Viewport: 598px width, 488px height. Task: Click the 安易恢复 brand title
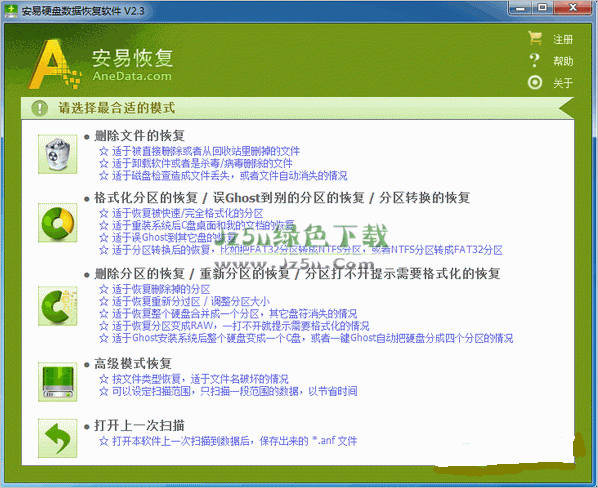132,58
